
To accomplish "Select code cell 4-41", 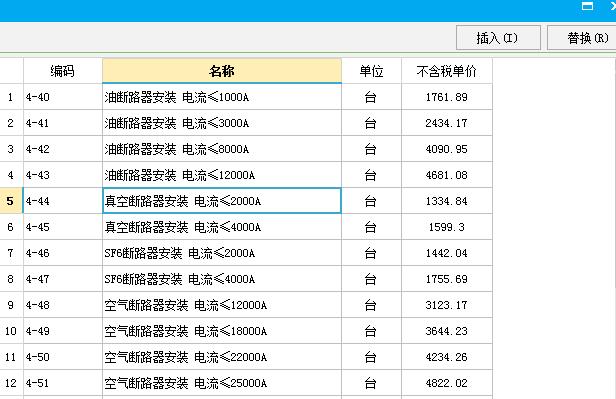I will tap(62, 123).
